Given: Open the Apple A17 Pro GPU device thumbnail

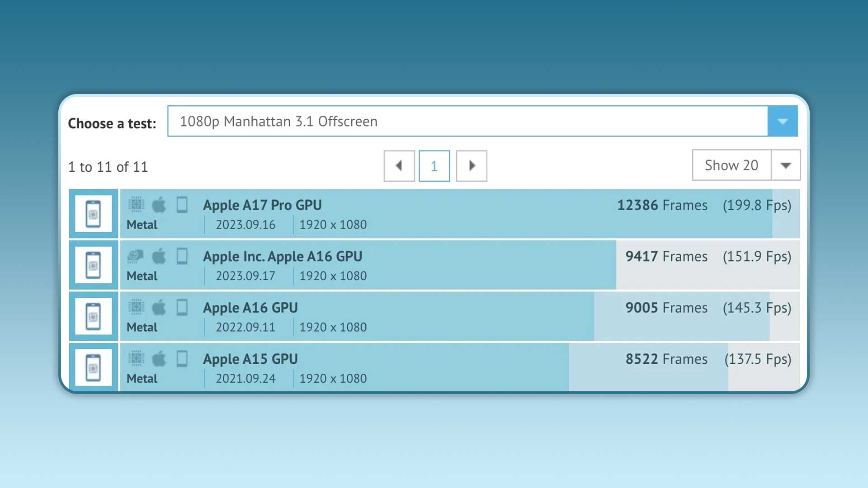Looking at the screenshot, I should pos(94,214).
